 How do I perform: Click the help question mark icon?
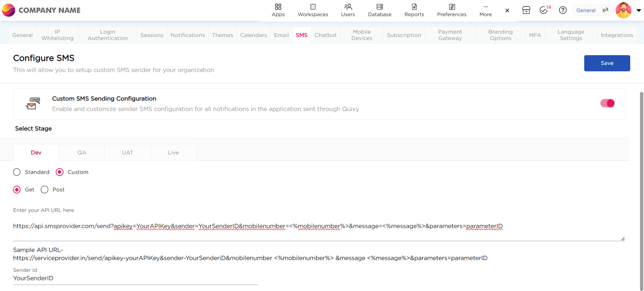563,10
